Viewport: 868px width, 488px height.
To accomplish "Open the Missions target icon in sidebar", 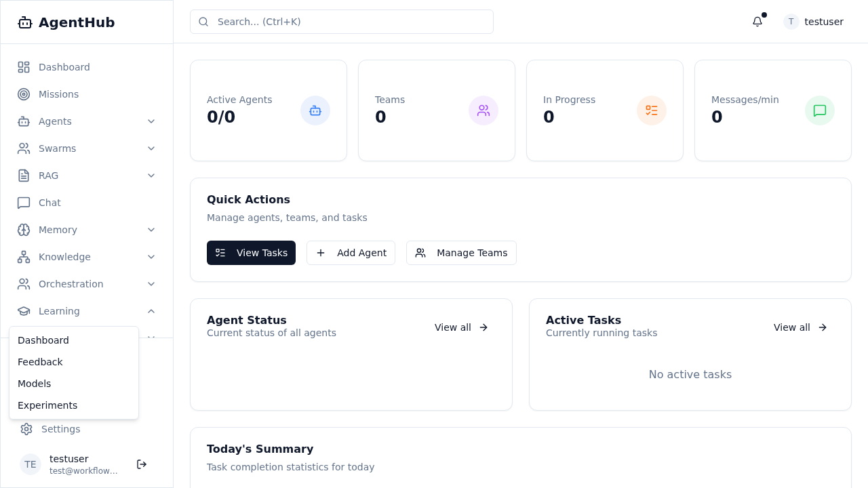I will (24, 94).
